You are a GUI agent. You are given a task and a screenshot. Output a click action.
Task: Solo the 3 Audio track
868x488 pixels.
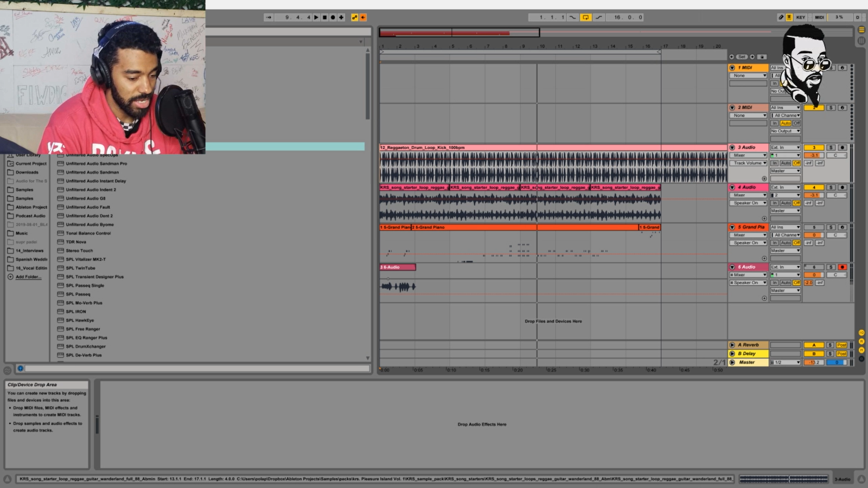[831, 147]
